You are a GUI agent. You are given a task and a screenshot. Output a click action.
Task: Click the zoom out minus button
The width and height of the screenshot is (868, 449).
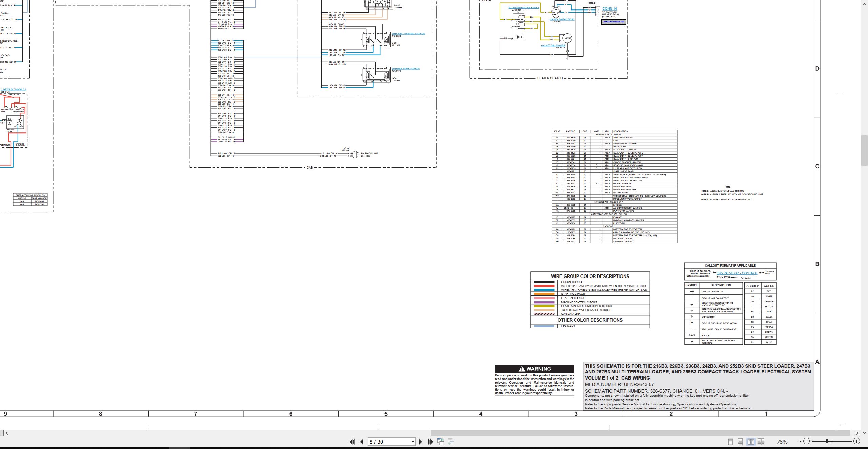pos(807,441)
